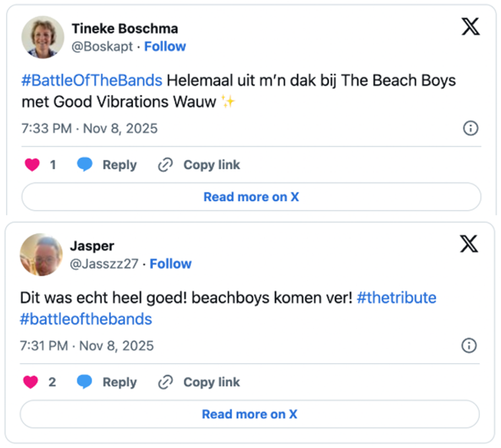This screenshot has height=448, width=501.
Task: Copy link icon on Jasper's tweet
Action: (165, 382)
